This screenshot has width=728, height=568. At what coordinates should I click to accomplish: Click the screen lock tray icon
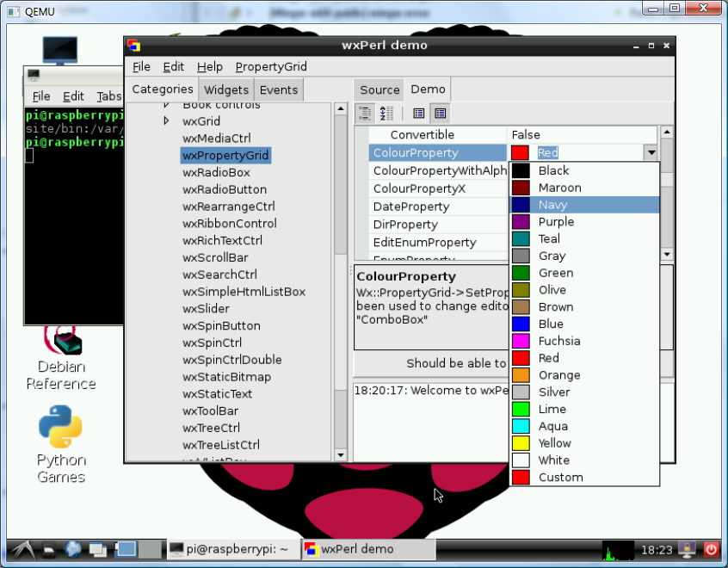687,550
